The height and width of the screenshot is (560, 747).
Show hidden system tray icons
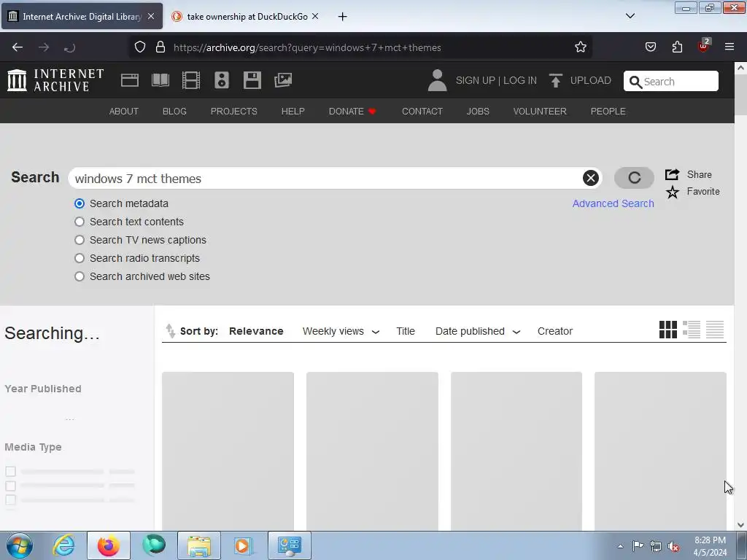coord(620,546)
